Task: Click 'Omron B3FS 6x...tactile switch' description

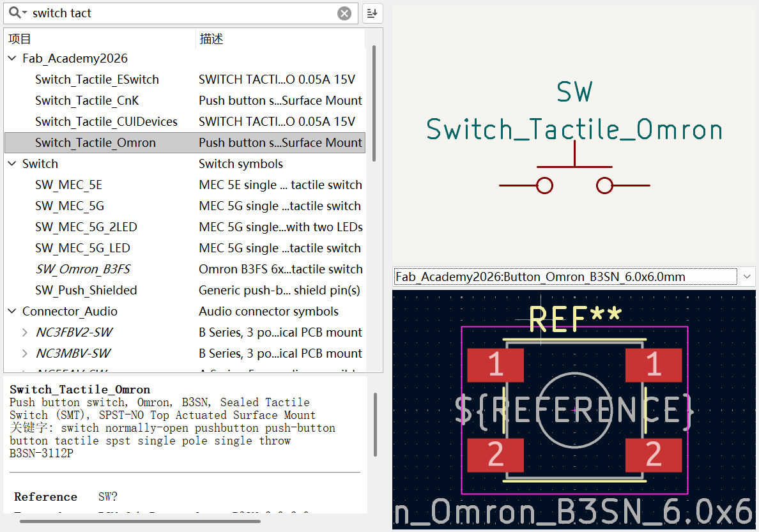Action: 280,269
